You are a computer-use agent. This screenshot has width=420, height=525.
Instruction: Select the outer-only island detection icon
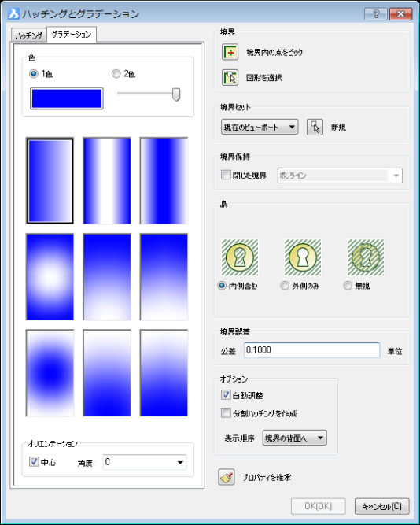303,257
